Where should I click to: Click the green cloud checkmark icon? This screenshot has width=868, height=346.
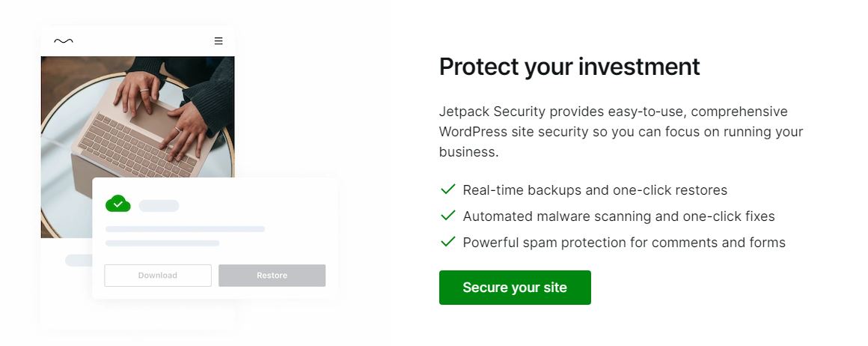[x=118, y=204]
